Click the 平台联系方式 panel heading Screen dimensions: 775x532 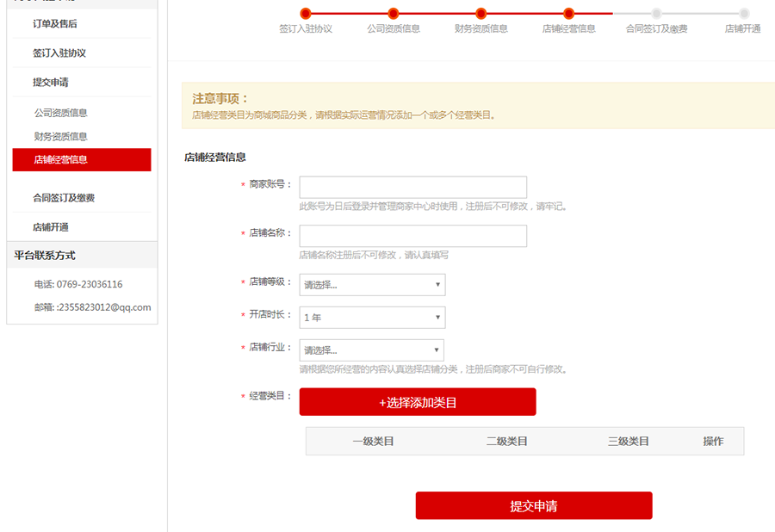point(45,256)
